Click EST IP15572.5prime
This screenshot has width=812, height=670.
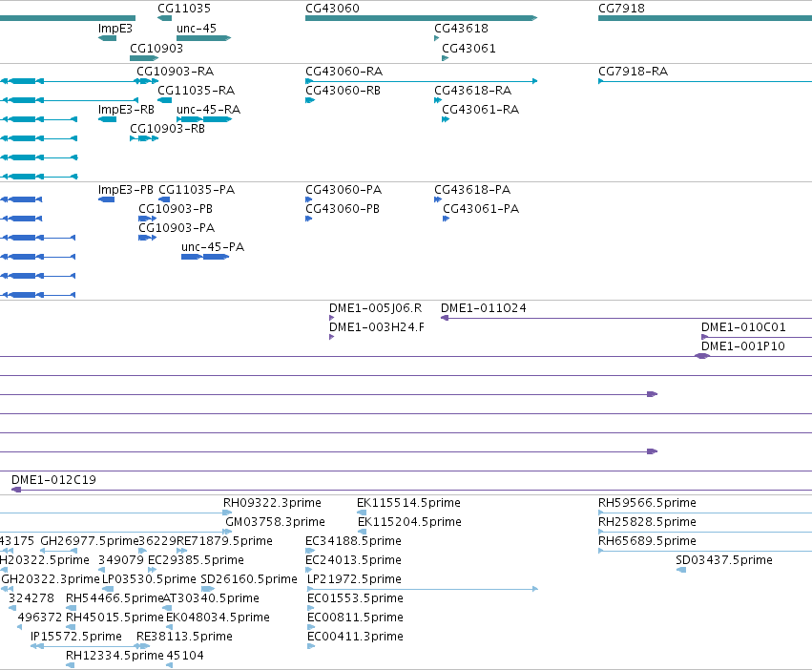pyautogui.click(x=76, y=638)
